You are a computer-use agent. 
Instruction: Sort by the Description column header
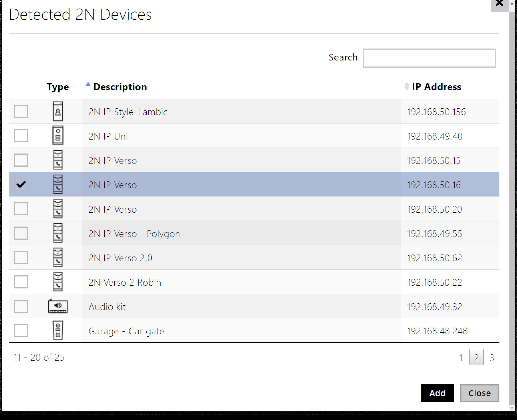coord(120,87)
